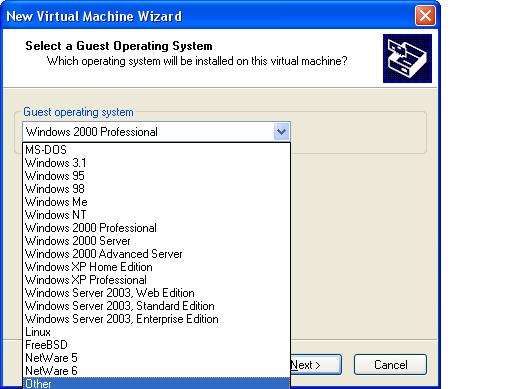Select Windows Server 2003, Enterprise Edition
The height and width of the screenshot is (389, 512).
(157, 319)
